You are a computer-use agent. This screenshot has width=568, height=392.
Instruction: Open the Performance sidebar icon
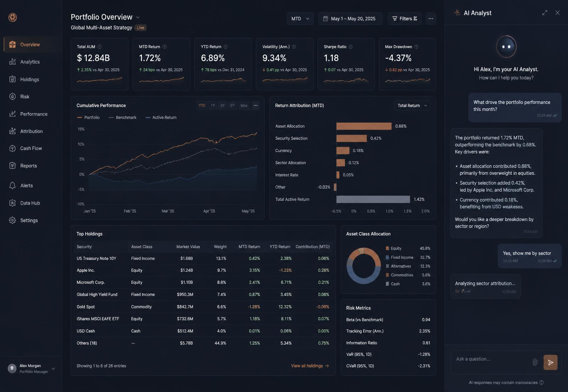click(12, 114)
